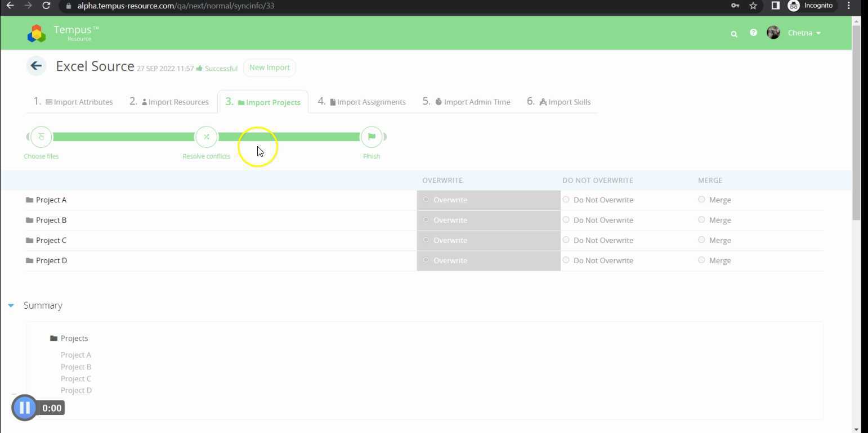This screenshot has height=433, width=868.
Task: Click the browser address bar URL
Action: (176, 6)
